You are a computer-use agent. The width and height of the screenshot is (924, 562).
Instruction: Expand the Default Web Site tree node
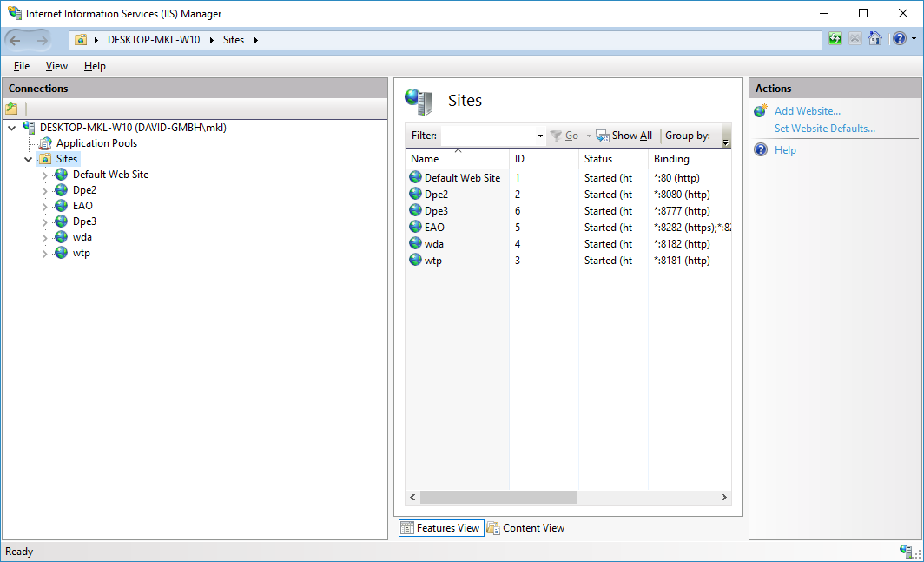click(45, 175)
